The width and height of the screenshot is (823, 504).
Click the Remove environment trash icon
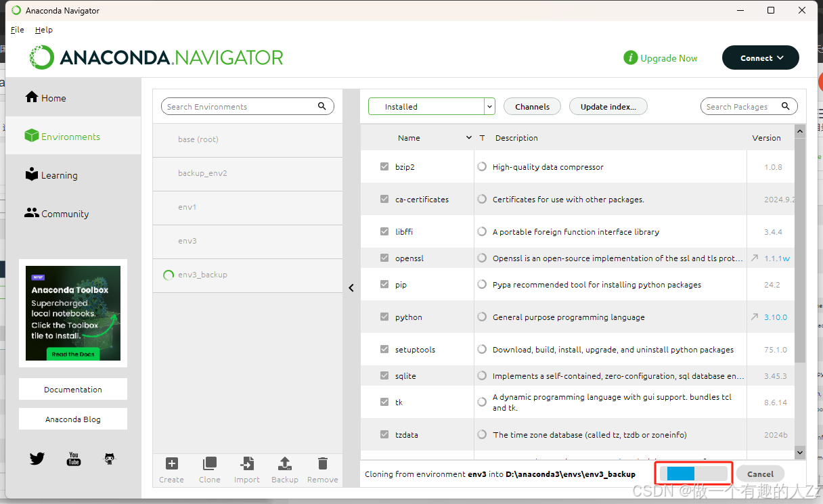point(323,463)
